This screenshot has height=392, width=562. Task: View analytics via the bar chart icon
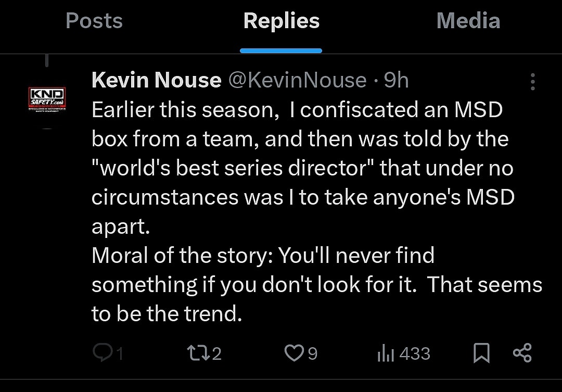386,354
